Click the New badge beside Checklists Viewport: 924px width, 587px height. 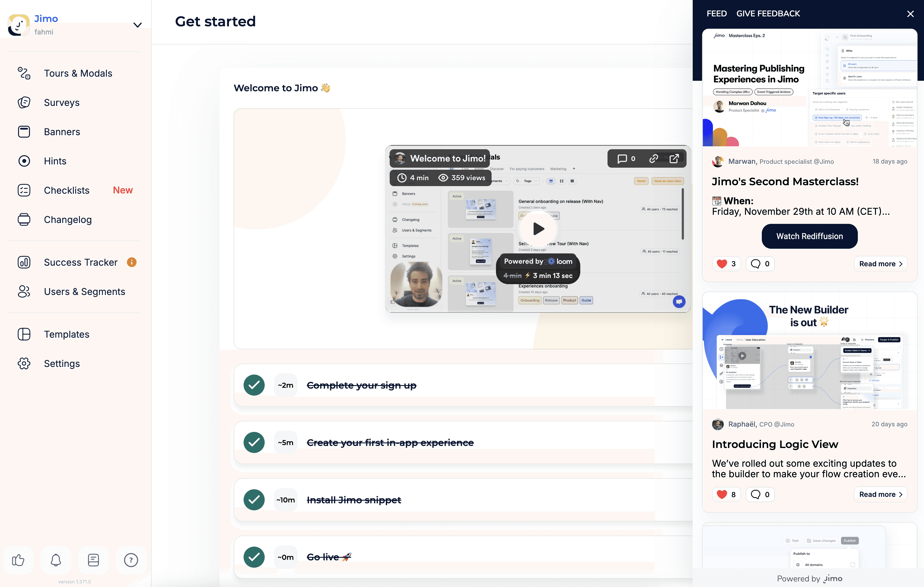pos(122,190)
